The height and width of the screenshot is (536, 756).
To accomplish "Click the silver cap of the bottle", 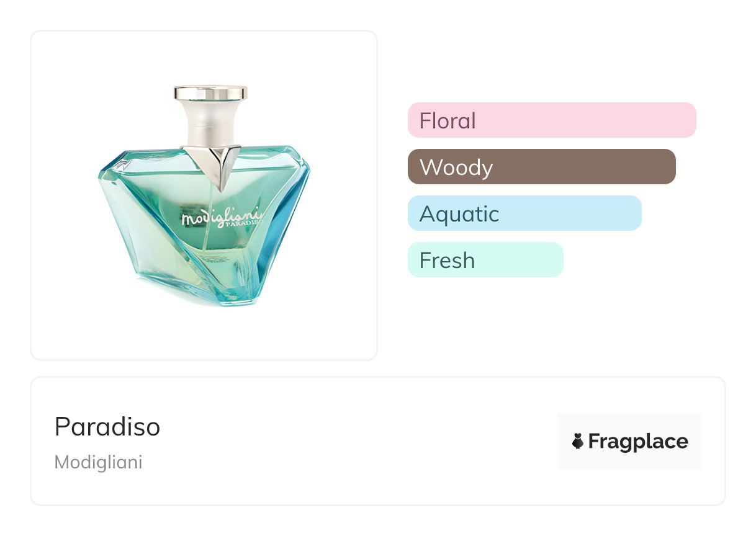I will click(x=210, y=93).
